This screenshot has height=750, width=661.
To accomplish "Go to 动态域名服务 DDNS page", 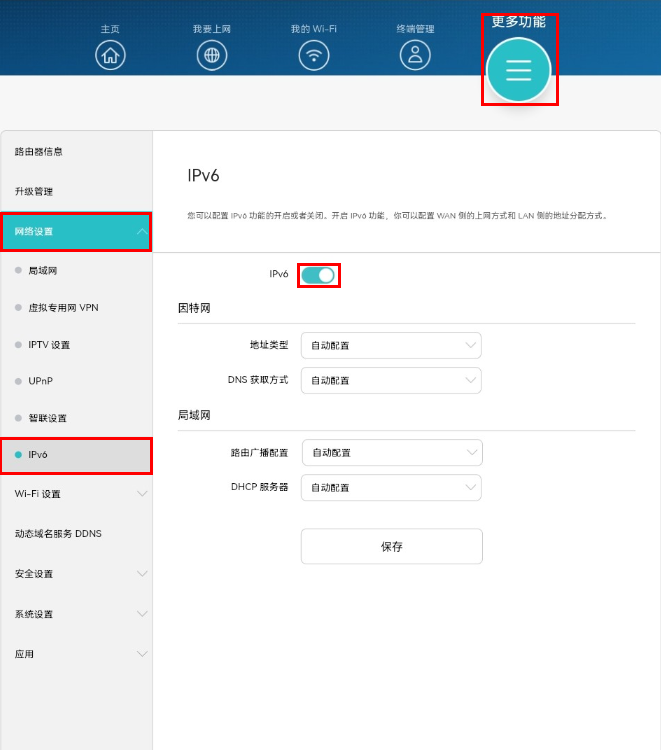I will (x=58, y=534).
